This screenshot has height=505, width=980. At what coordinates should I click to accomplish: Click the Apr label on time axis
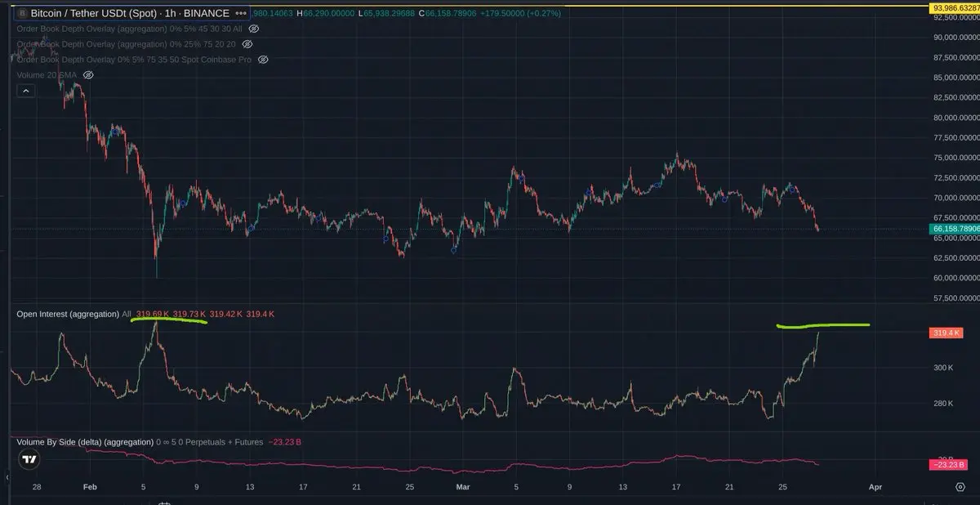875,487
